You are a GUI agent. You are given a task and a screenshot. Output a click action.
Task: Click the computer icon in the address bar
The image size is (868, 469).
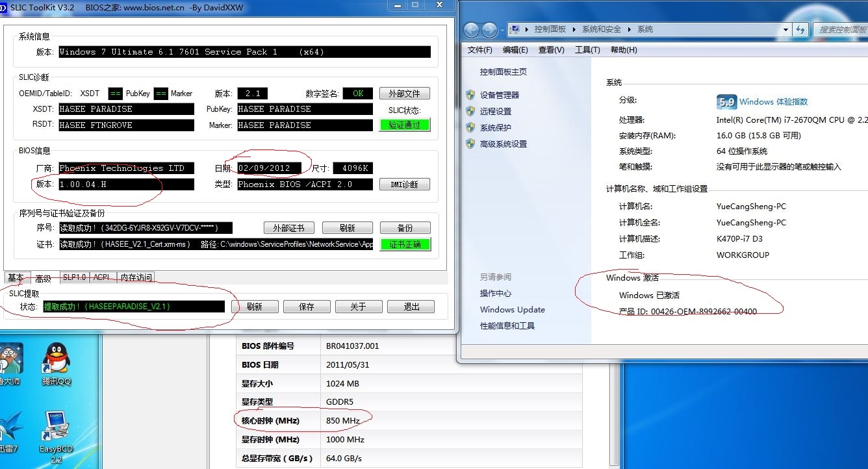[x=515, y=29]
